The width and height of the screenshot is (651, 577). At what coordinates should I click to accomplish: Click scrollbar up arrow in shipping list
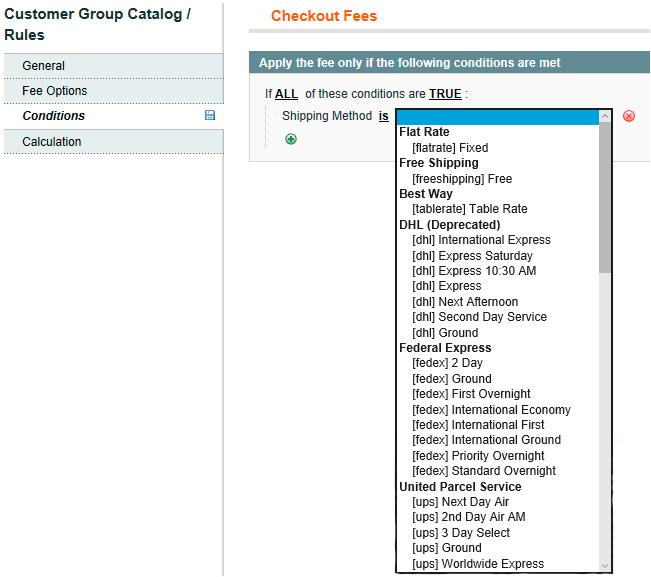pyautogui.click(x=605, y=116)
